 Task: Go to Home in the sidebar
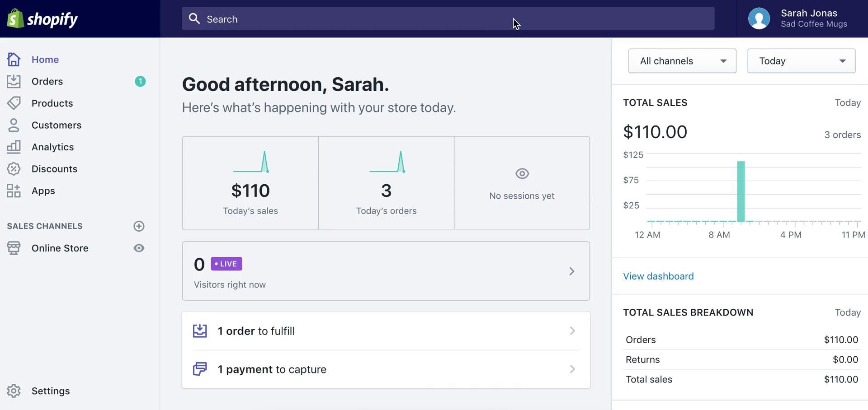tap(45, 60)
